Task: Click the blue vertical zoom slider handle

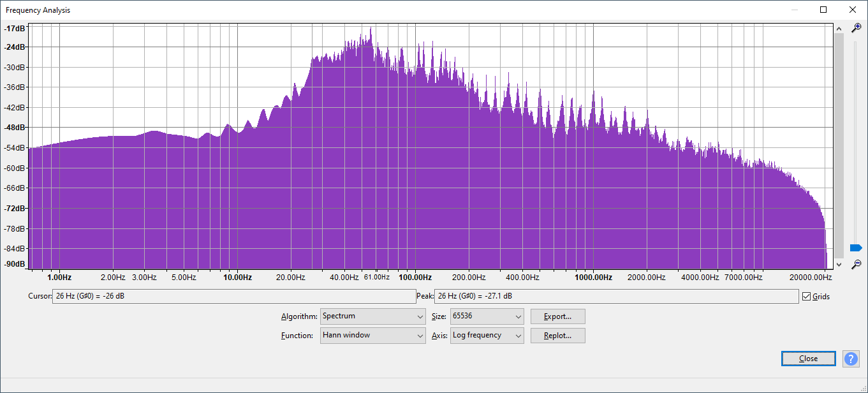Action: click(x=856, y=248)
